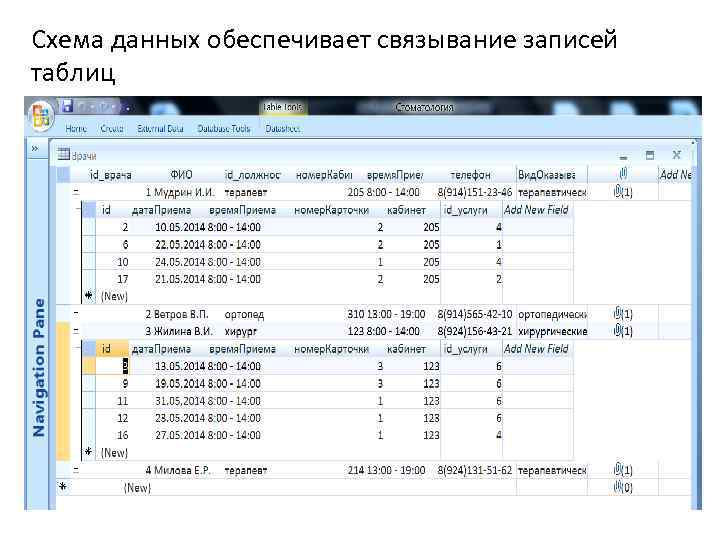Restore the Врачи table window

point(650,155)
